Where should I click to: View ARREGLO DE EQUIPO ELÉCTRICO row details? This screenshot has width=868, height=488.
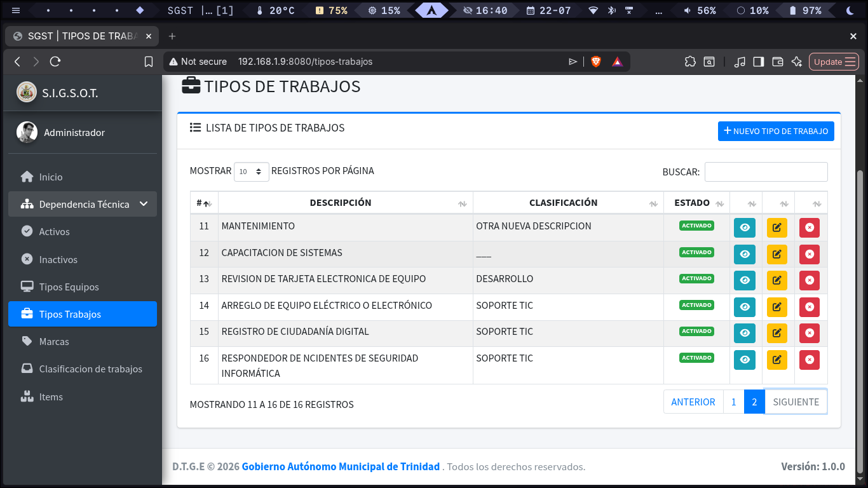pyautogui.click(x=745, y=307)
